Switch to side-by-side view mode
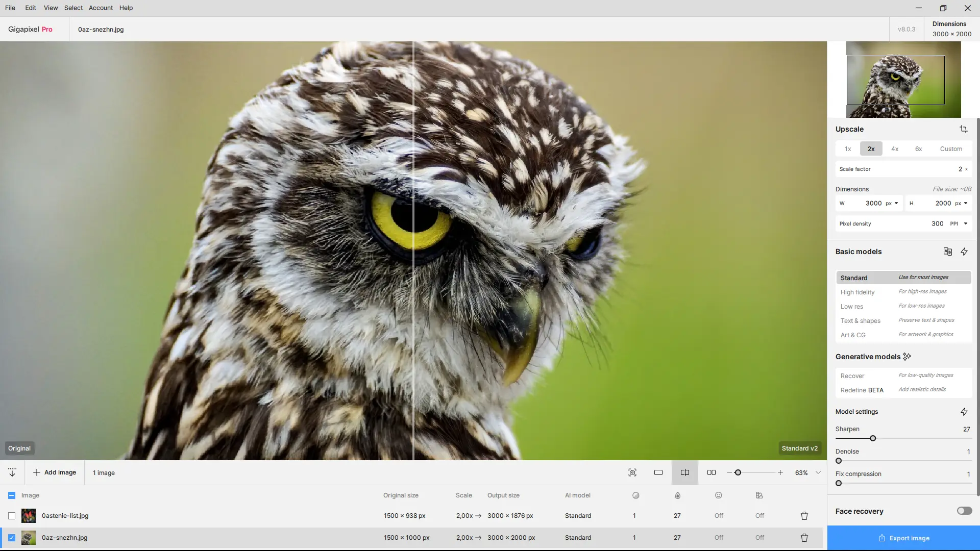 711,472
